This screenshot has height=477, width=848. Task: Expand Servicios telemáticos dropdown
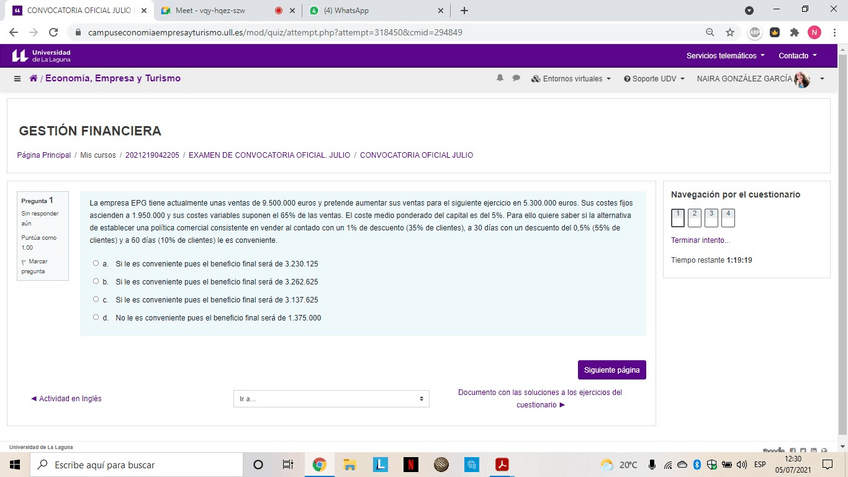pos(725,56)
